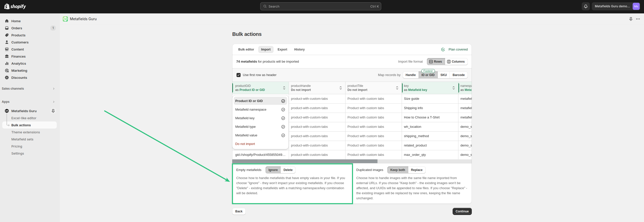Image resolution: width=644 pixels, height=222 pixels.
Task: Open Pricing page link
Action: tap(17, 146)
